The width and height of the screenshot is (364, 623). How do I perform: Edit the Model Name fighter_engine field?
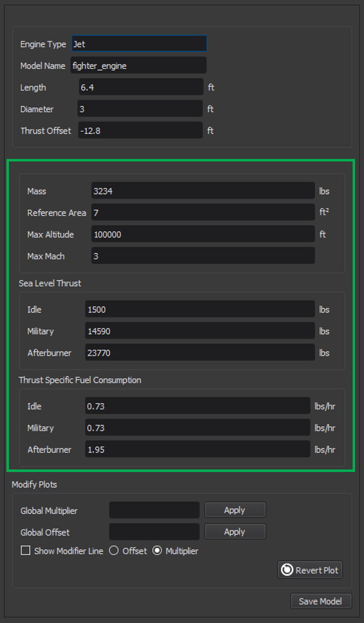click(139, 65)
